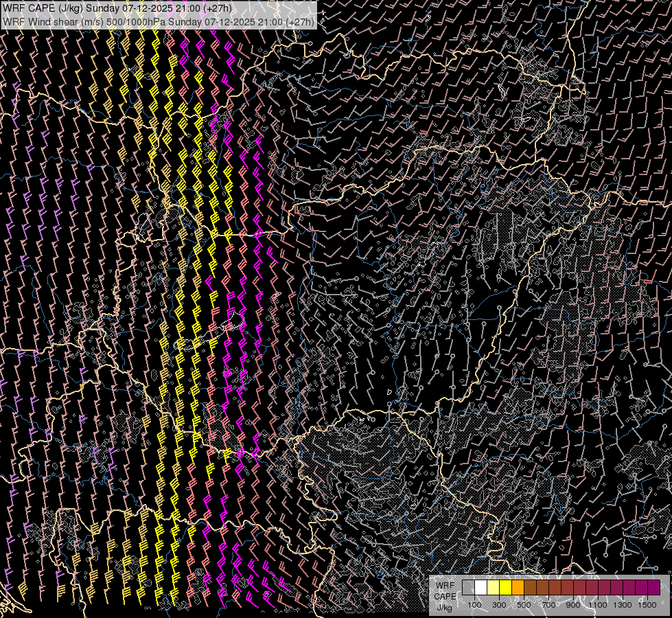Click the first brown legend swatch
This screenshot has height=618, width=672.
530,588
